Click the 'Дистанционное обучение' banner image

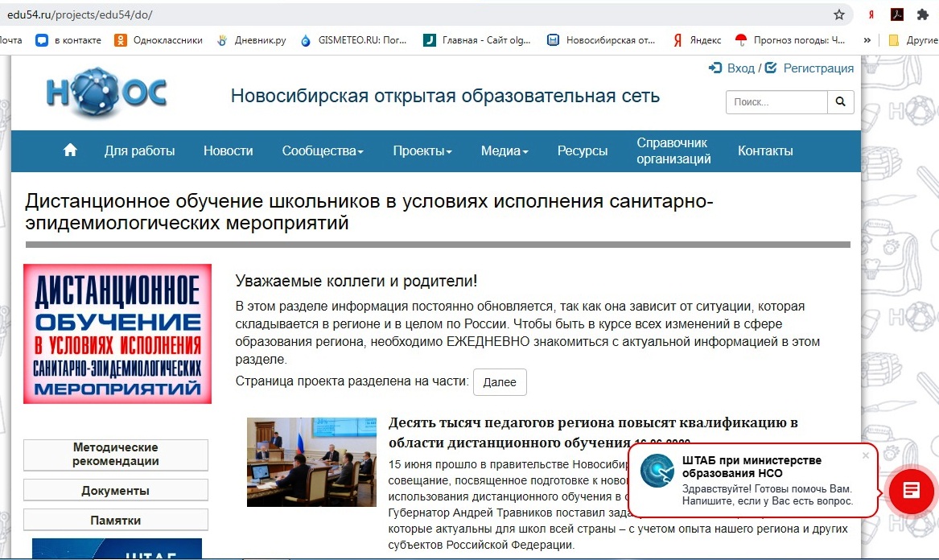coord(117,334)
